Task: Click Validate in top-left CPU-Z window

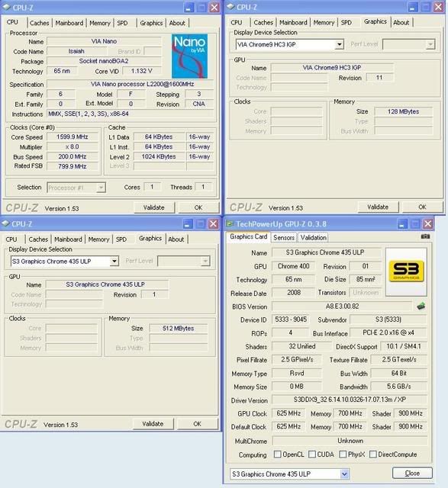Action: [154, 207]
